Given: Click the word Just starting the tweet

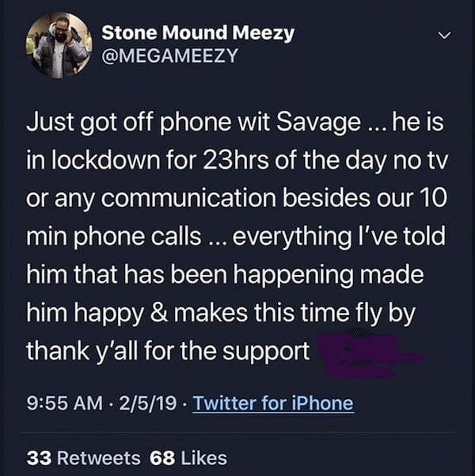Looking at the screenshot, I should pyautogui.click(x=50, y=121).
